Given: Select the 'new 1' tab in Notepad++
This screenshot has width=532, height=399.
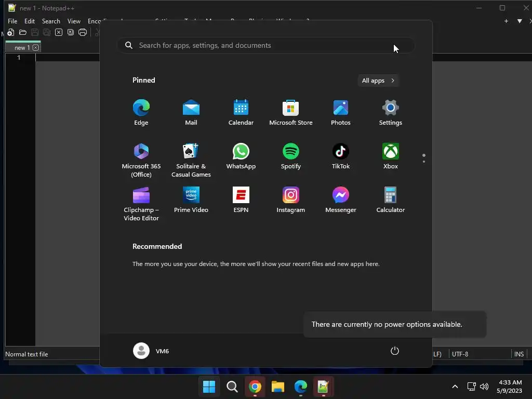Looking at the screenshot, I should [x=22, y=48].
